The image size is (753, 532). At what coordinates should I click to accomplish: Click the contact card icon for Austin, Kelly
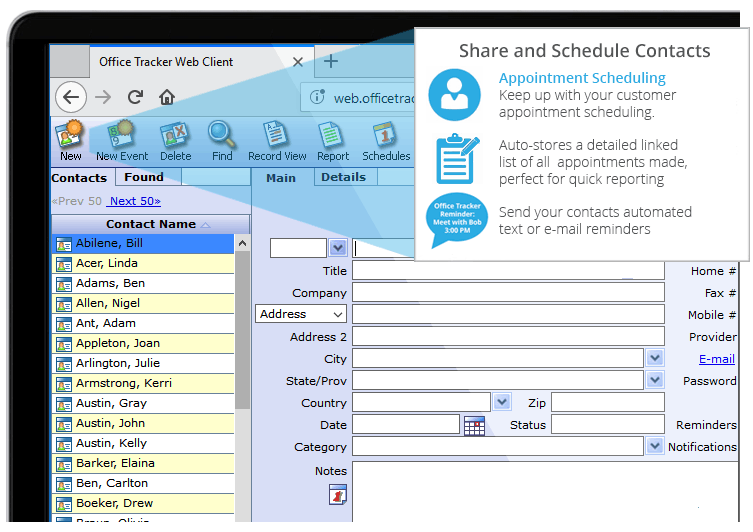point(64,444)
